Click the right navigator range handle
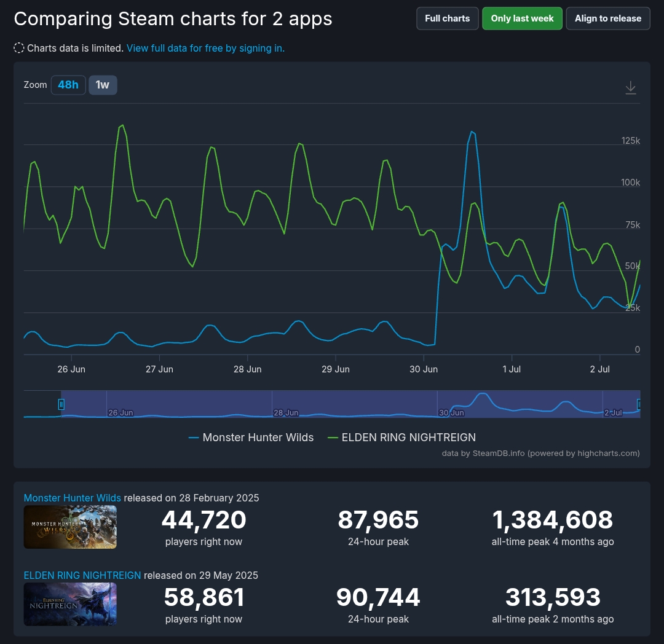The width and height of the screenshot is (664, 644). click(639, 404)
